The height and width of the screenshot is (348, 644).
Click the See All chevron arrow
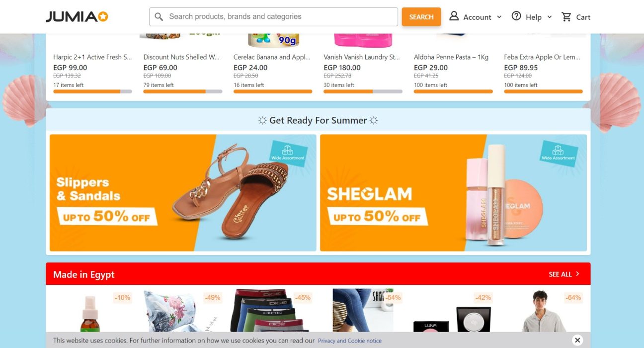point(577,274)
